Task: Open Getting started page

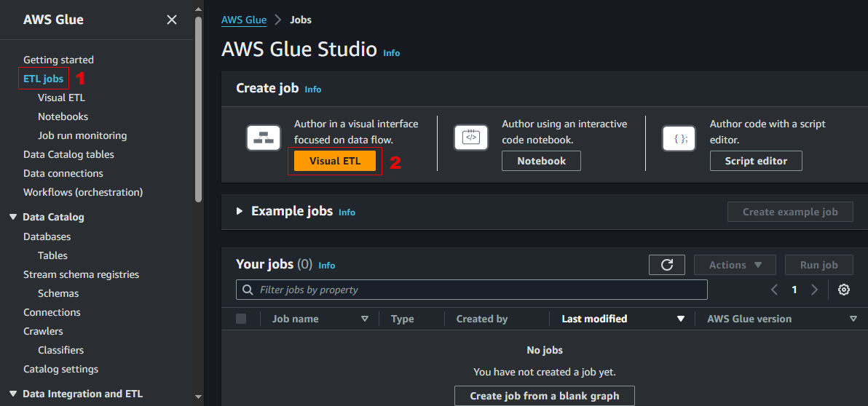Action: tap(59, 60)
